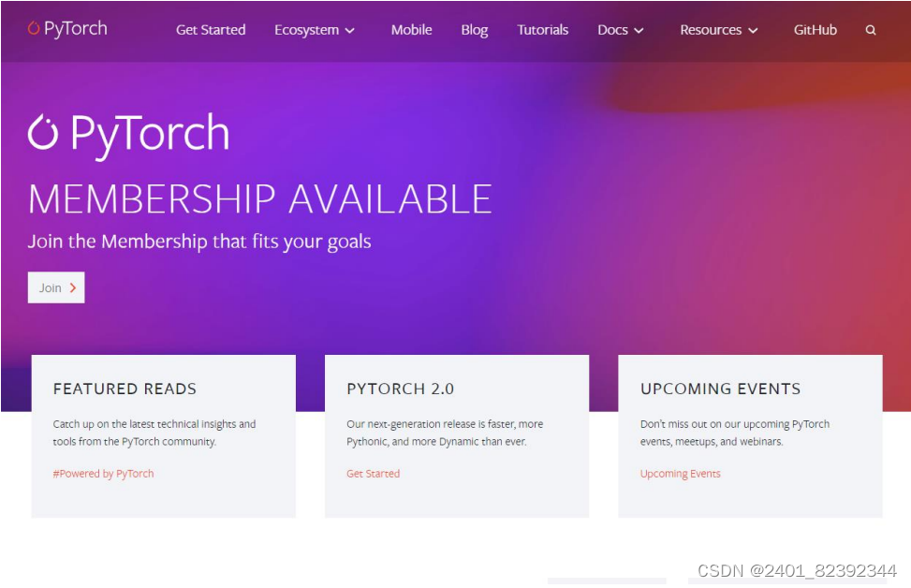Go to the Mobile page
Image resolution: width=911 pixels, height=588 pixels.
pos(411,30)
